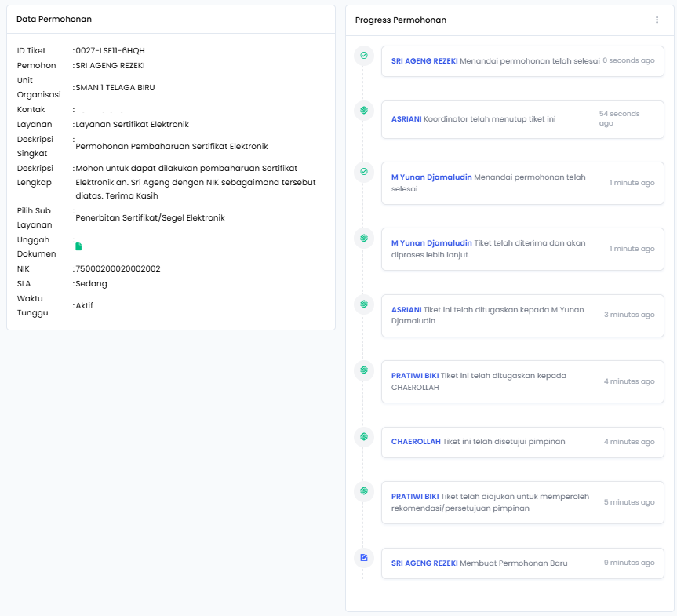Click PRATIWI BIKI in the 'diajukan' entry

tap(415, 497)
